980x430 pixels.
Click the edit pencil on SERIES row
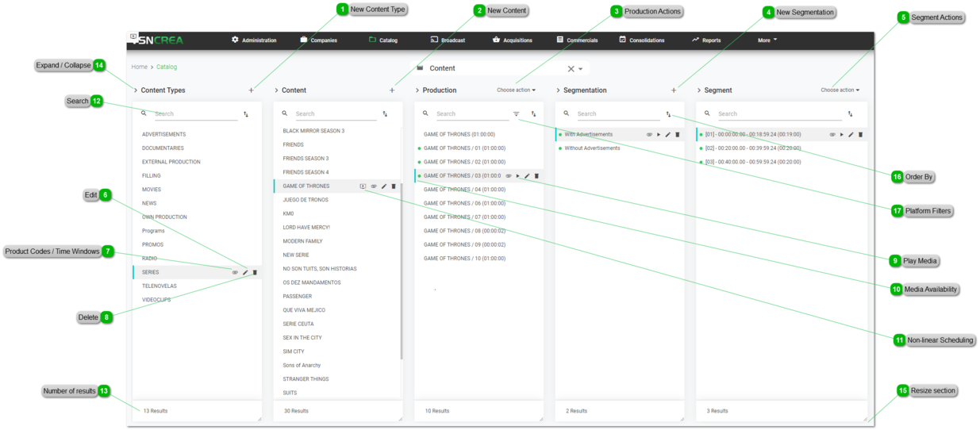[245, 272]
